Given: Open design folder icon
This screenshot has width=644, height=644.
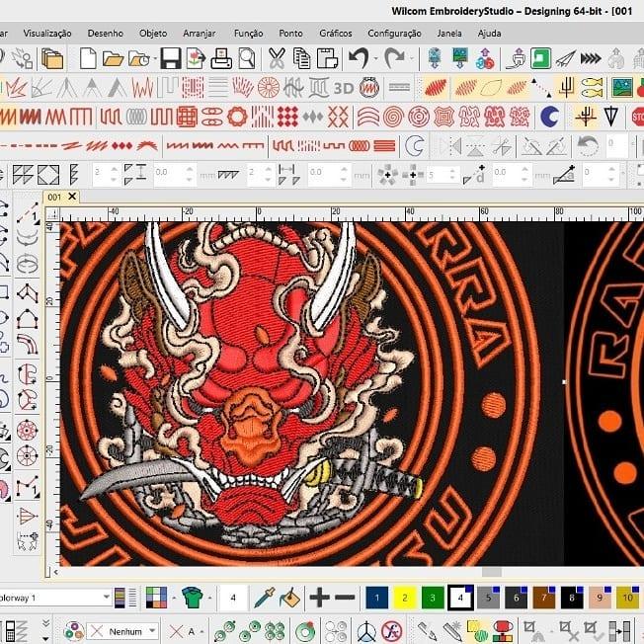Looking at the screenshot, I should pos(113,59).
